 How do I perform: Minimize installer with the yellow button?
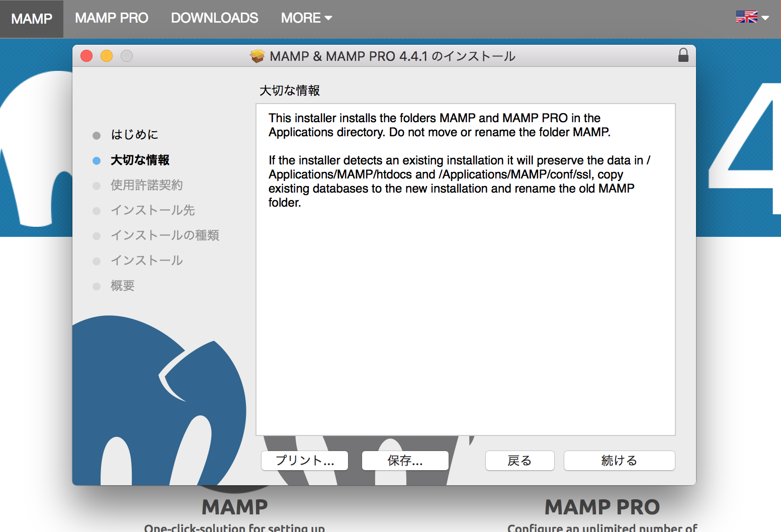[x=107, y=56]
